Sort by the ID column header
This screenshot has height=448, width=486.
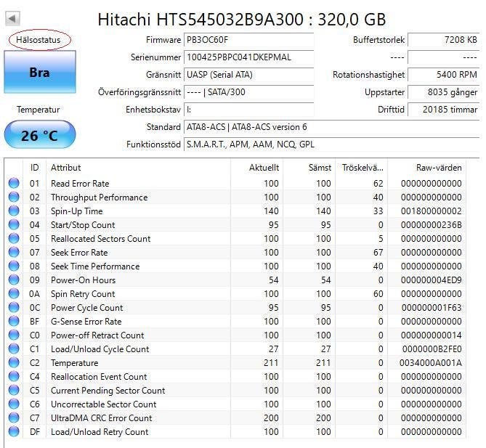coord(34,168)
